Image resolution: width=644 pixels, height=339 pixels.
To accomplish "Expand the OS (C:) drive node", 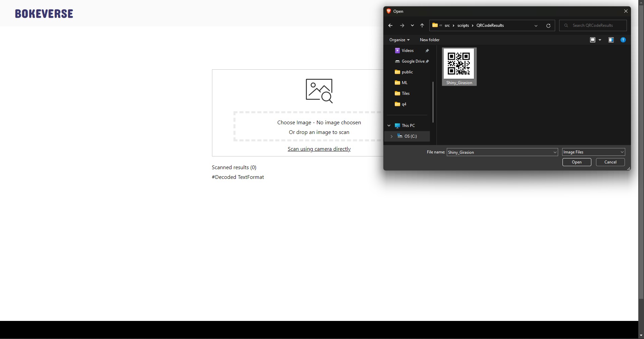I will tap(391, 136).
